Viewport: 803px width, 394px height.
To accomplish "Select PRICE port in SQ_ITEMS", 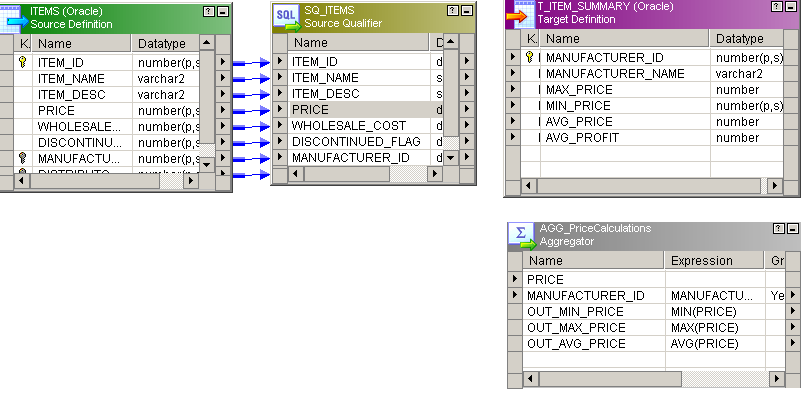I will coord(366,109).
